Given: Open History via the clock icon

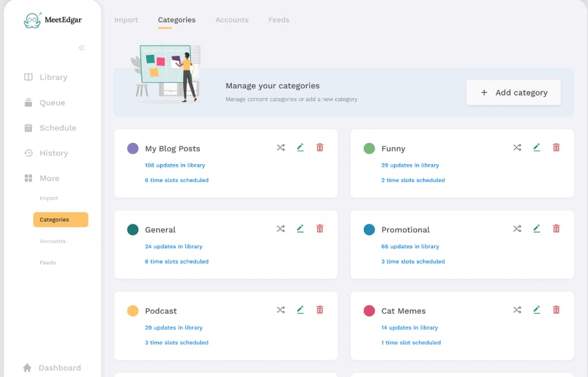Looking at the screenshot, I should tap(28, 153).
